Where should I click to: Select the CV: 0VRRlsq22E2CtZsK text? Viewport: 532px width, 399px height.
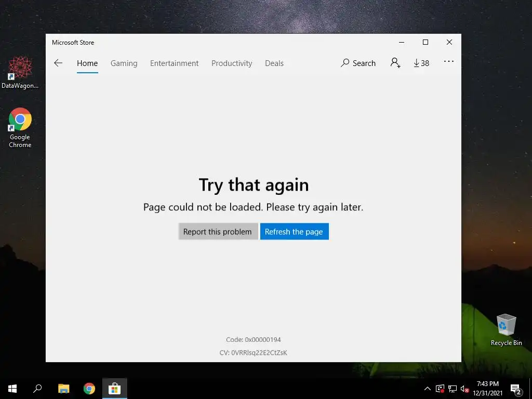tap(254, 353)
